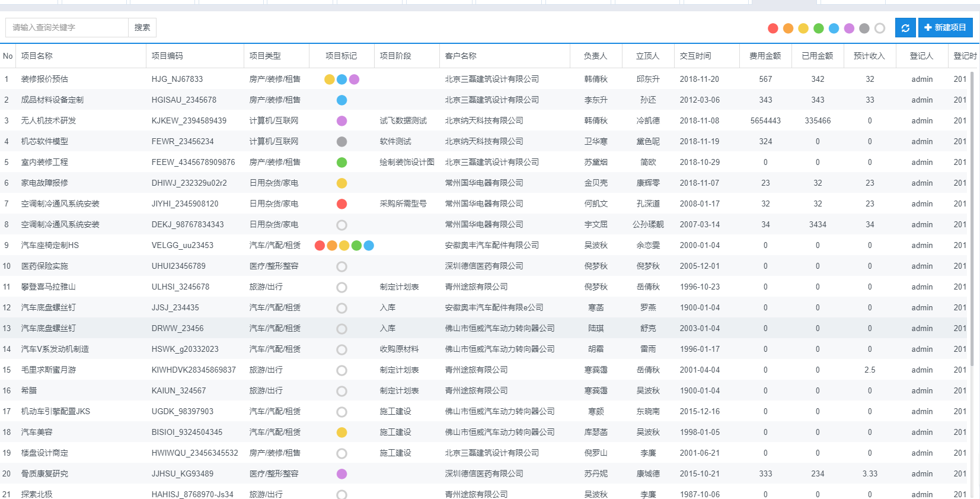Click green mark dot in 汽车座椅定制HS row
The height and width of the screenshot is (499, 980).
pyautogui.click(x=356, y=246)
